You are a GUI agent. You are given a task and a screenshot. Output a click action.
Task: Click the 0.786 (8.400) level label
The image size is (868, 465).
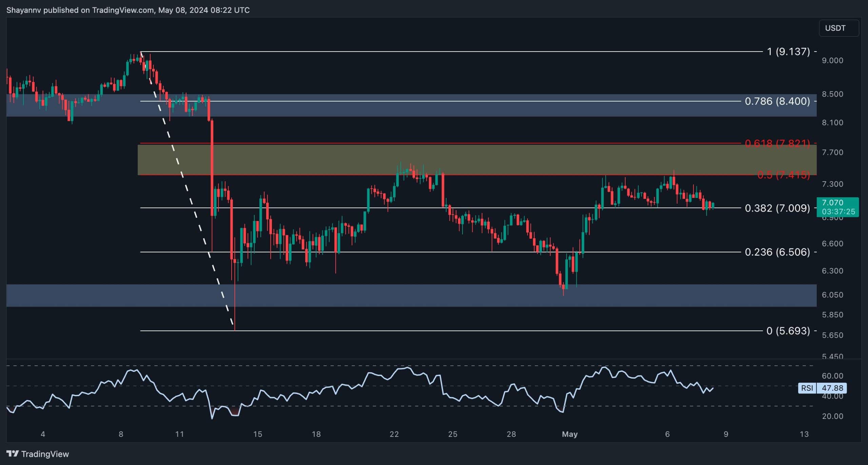(777, 101)
